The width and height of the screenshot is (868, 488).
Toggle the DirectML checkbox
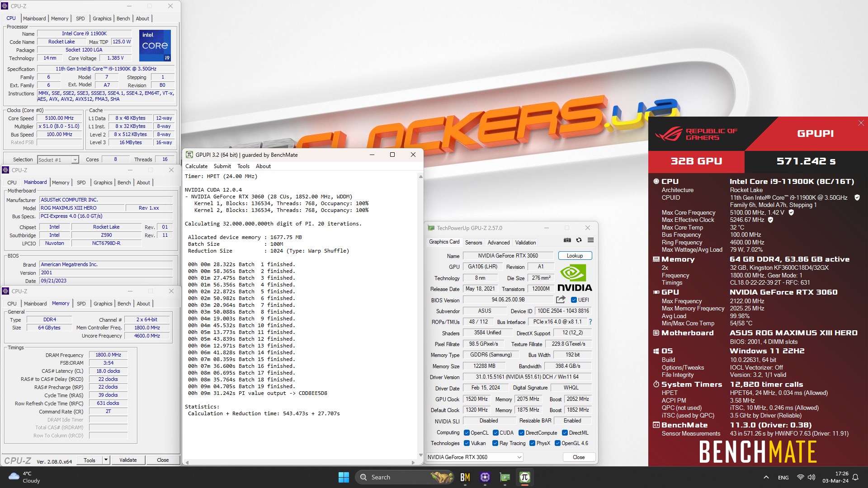click(565, 433)
